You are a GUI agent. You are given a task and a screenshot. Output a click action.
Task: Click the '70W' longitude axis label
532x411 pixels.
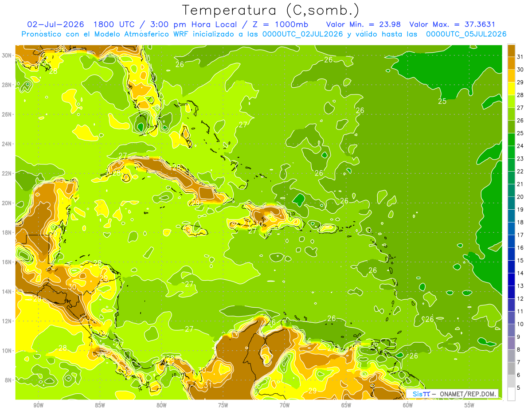pyautogui.click(x=285, y=405)
